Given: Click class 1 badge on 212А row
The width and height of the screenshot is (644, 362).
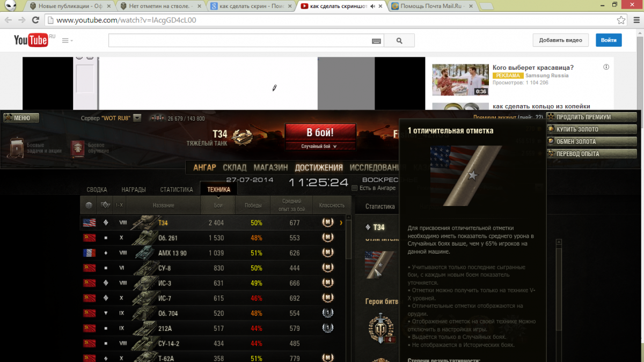Looking at the screenshot, I should point(327,328).
